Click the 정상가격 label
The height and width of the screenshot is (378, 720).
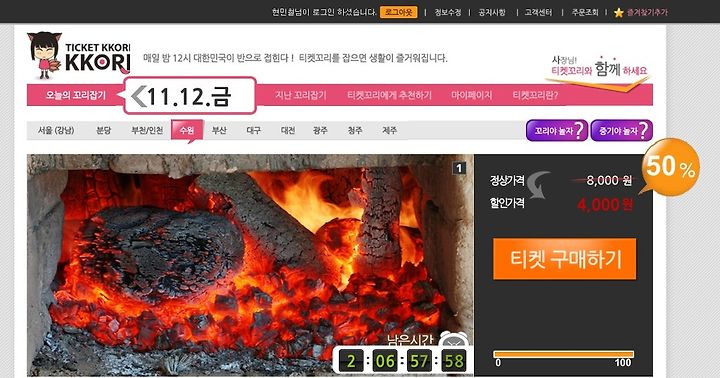pyautogui.click(x=507, y=181)
